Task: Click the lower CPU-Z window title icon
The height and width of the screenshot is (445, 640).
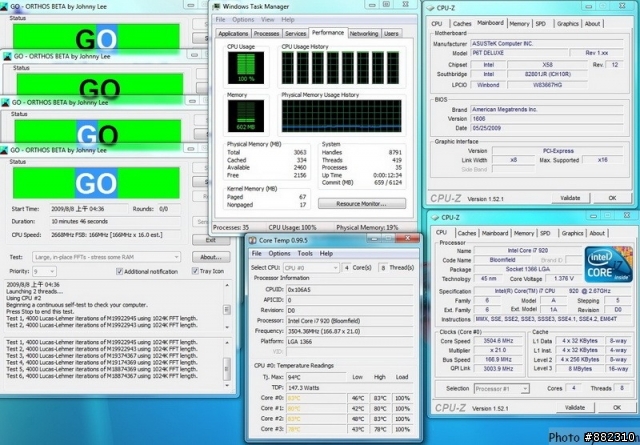Action: 435,217
